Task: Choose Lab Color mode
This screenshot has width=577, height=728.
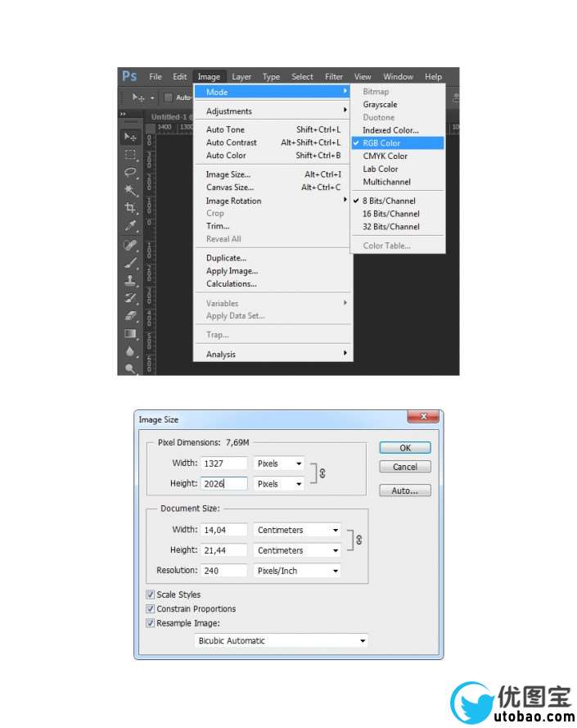Action: 398,169
